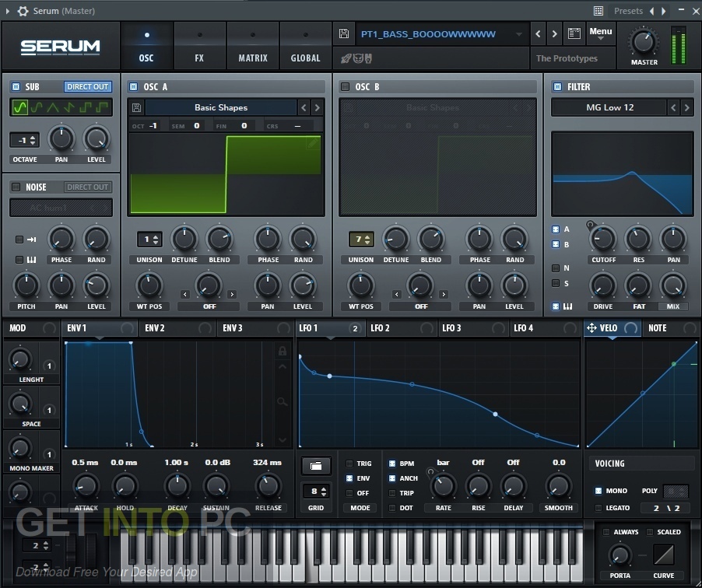Image resolution: width=702 pixels, height=588 pixels.
Task: Open the preset browser icon next to Menu
Action: 574,33
